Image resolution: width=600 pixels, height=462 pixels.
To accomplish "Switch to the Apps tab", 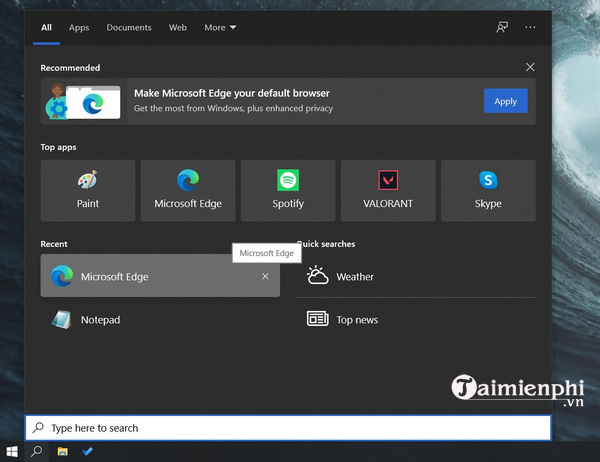I will tap(79, 28).
